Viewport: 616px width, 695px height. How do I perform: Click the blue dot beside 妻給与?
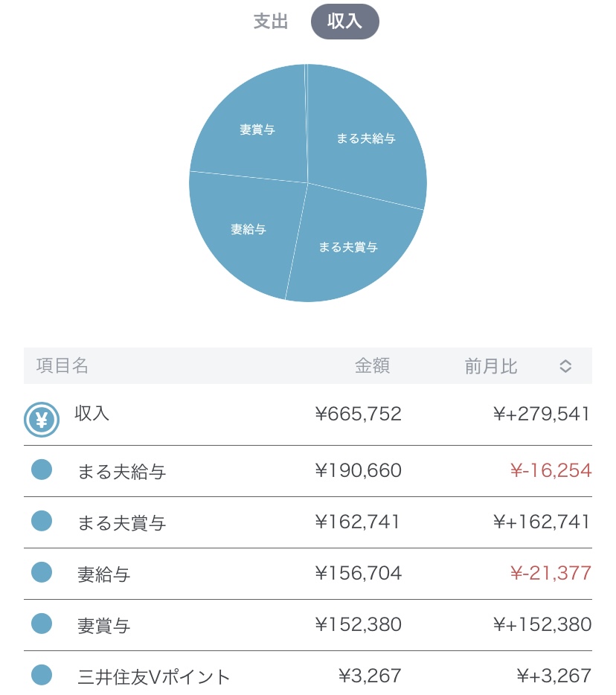(42, 573)
